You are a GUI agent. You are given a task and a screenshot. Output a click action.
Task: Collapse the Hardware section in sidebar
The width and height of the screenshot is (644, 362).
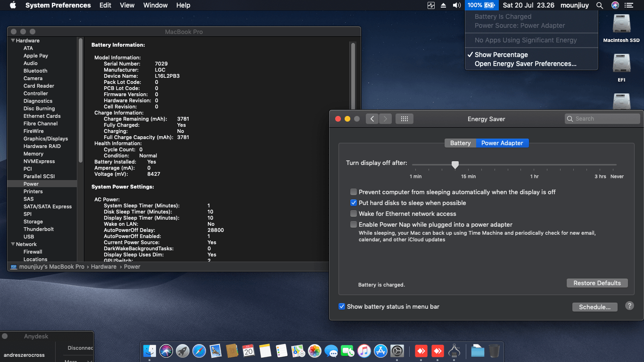tap(13, 41)
